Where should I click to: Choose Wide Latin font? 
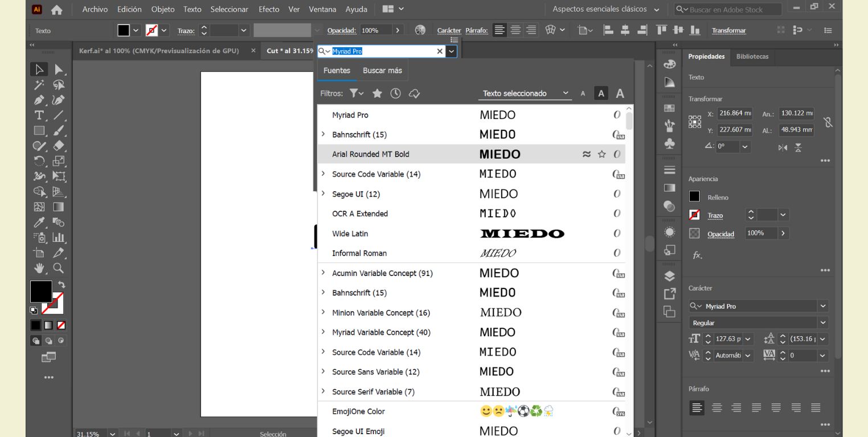point(472,233)
